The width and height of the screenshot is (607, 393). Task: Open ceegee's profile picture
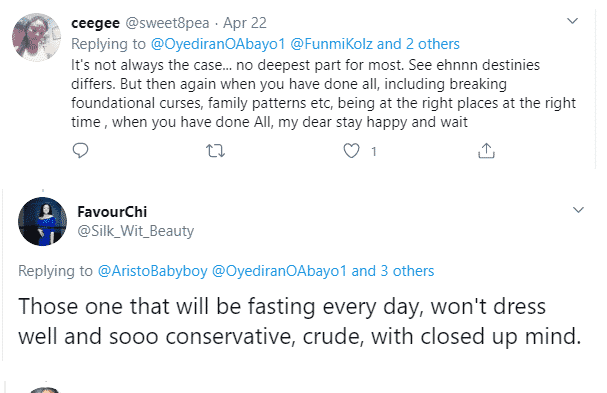[36, 37]
